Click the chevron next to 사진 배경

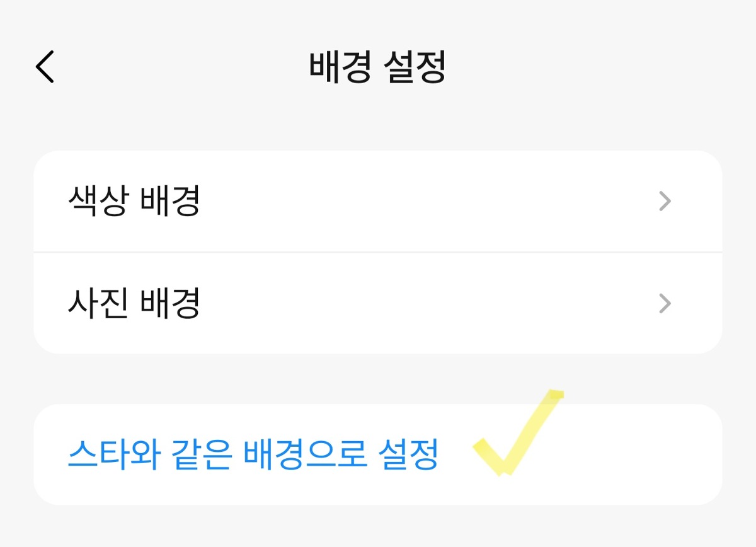pyautogui.click(x=665, y=304)
